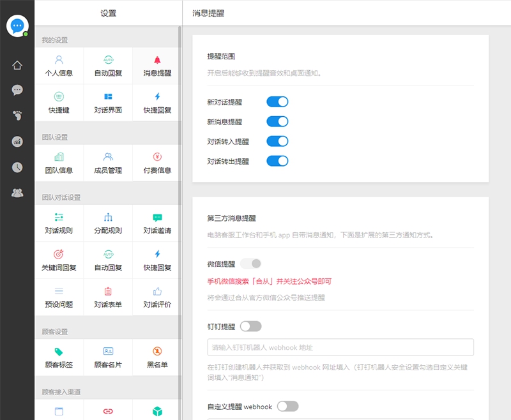This screenshot has width=511, height=420.
Task: Open 快捷键 settings
Action: 59,102
